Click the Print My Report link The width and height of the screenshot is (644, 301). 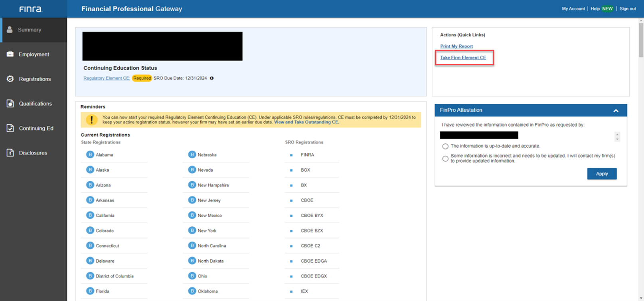456,46
